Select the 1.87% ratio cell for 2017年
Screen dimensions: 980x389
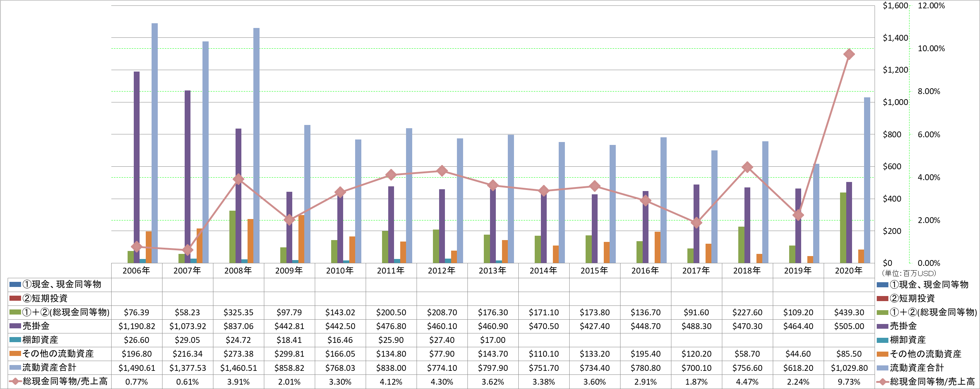point(696,381)
